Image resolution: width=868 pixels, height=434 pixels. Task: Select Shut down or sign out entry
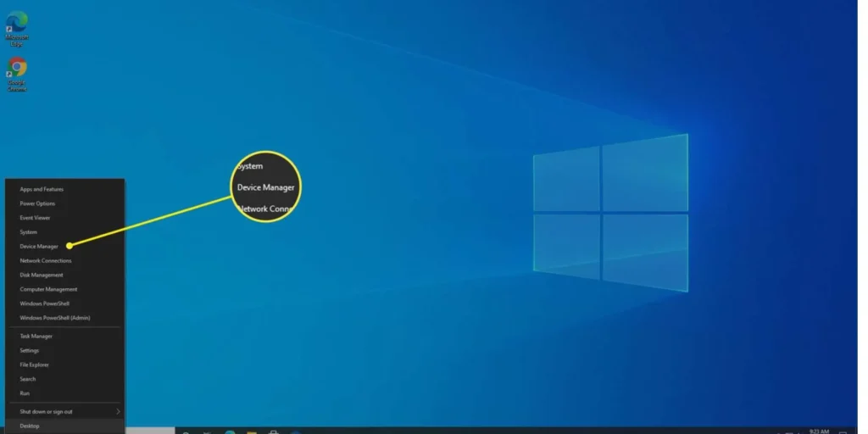click(x=64, y=412)
